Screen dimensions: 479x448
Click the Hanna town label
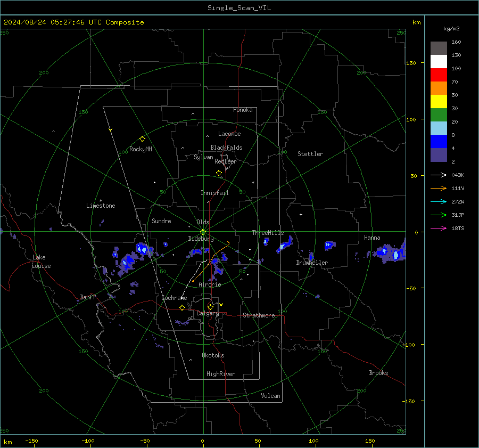[372, 238]
